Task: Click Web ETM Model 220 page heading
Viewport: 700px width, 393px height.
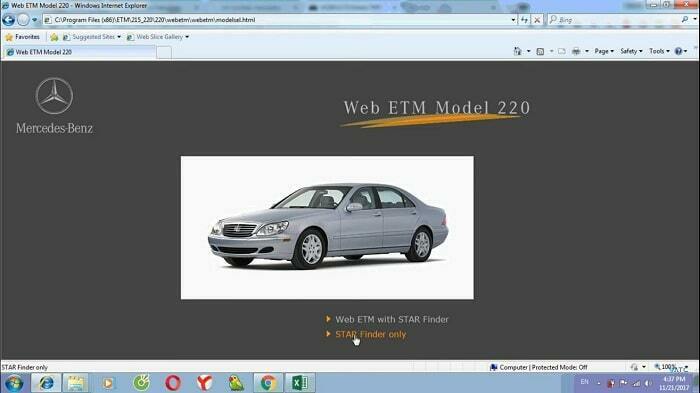Action: [x=437, y=108]
